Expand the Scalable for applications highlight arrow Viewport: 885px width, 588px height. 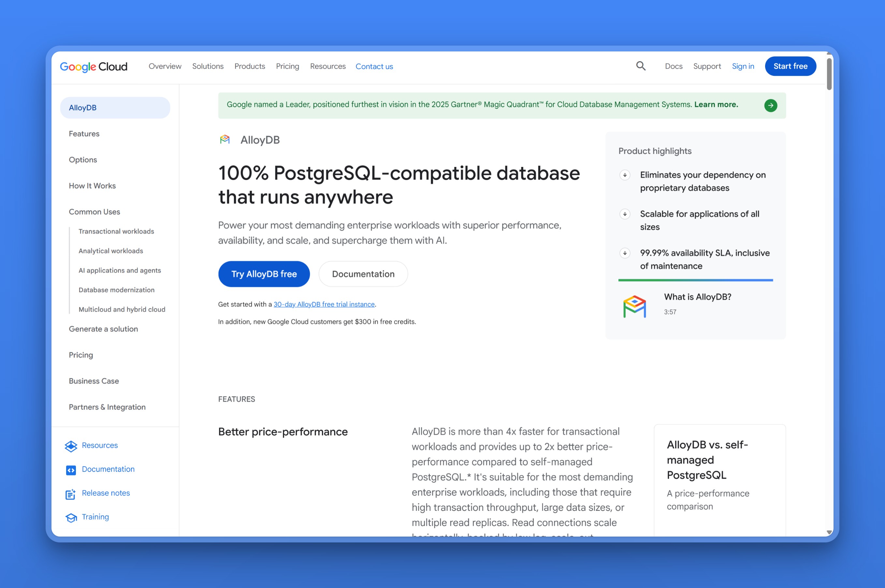click(625, 214)
